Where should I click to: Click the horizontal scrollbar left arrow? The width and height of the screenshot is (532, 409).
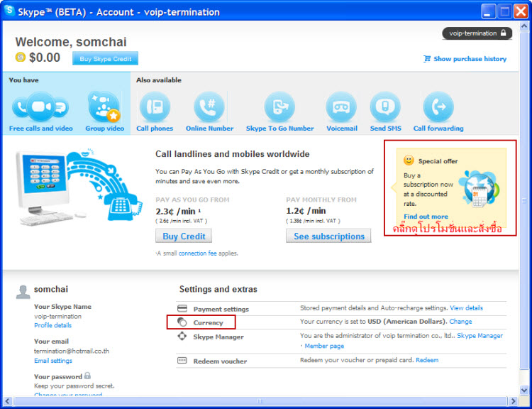pos(8,401)
